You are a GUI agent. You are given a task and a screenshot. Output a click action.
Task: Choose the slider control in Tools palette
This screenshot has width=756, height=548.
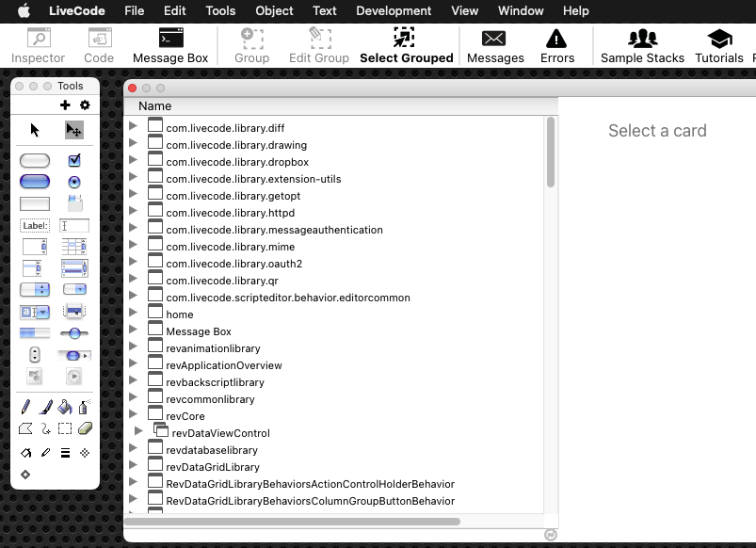(x=74, y=333)
